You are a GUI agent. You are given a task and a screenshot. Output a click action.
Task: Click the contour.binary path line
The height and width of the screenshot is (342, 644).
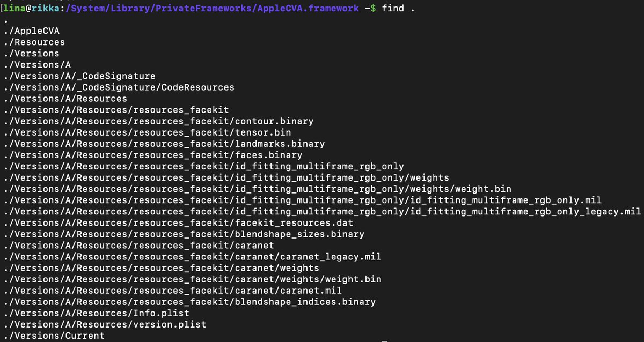pyautogui.click(x=158, y=121)
